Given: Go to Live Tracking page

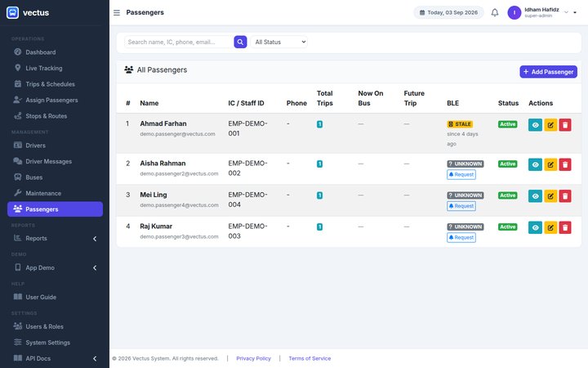Looking at the screenshot, I should click(x=56, y=68).
